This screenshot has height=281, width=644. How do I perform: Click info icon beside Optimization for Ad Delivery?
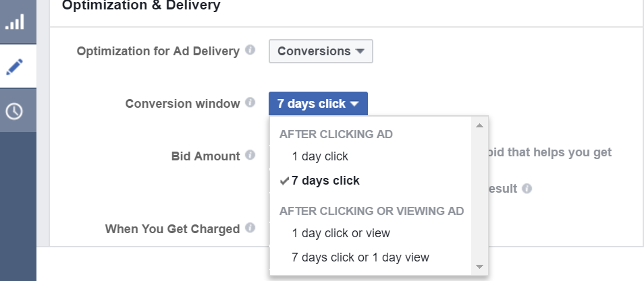(x=250, y=50)
